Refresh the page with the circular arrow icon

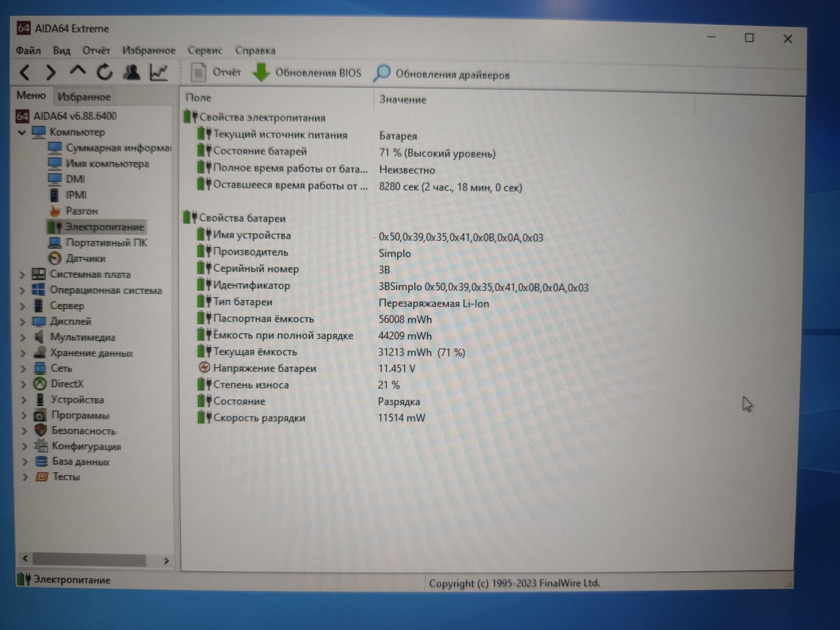[105, 72]
